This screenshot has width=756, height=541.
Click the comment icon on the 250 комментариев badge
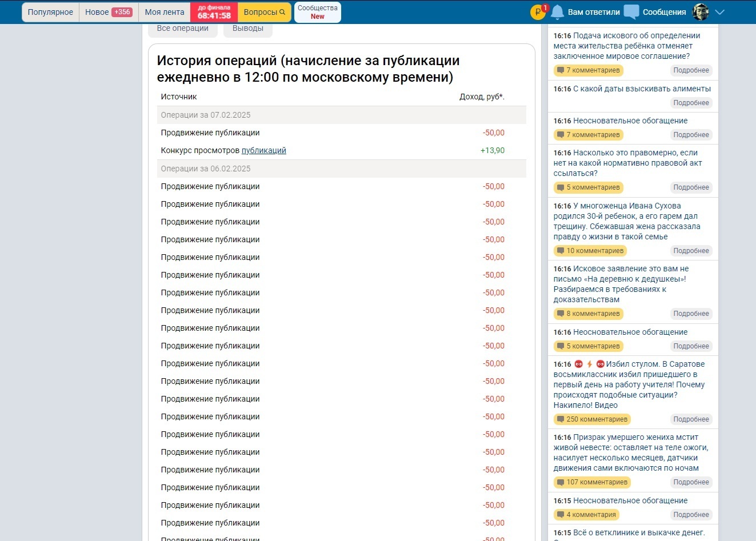point(559,419)
